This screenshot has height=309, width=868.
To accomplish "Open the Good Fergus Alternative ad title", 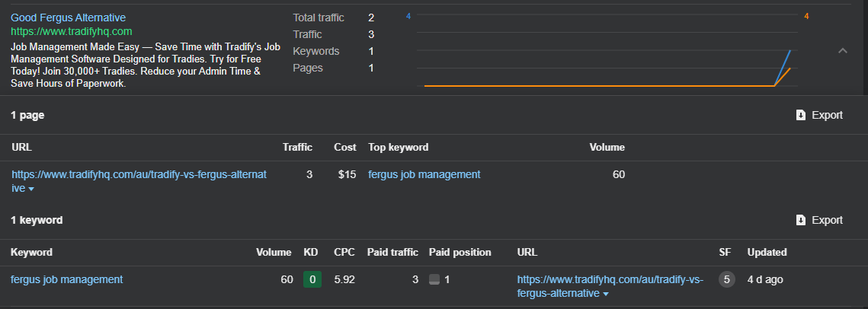I will click(68, 18).
